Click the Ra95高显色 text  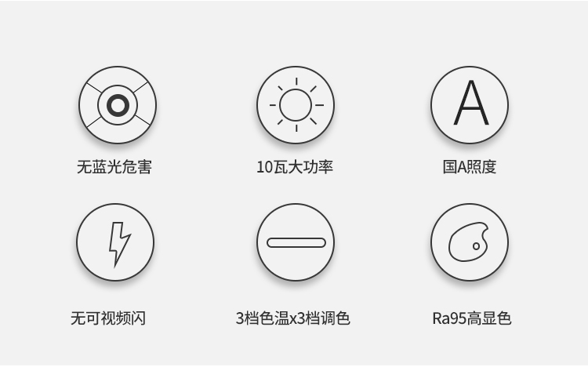coord(472,318)
